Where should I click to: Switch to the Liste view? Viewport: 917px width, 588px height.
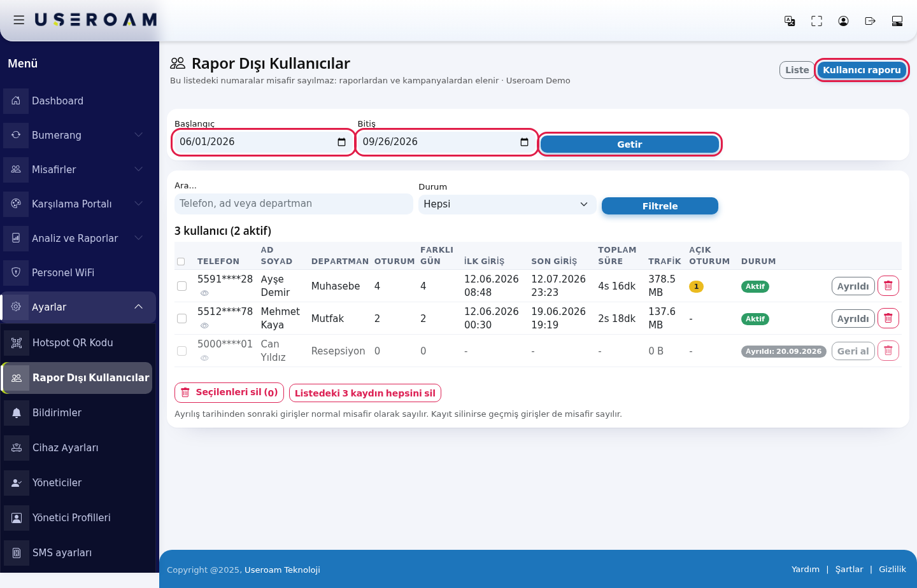797,70
